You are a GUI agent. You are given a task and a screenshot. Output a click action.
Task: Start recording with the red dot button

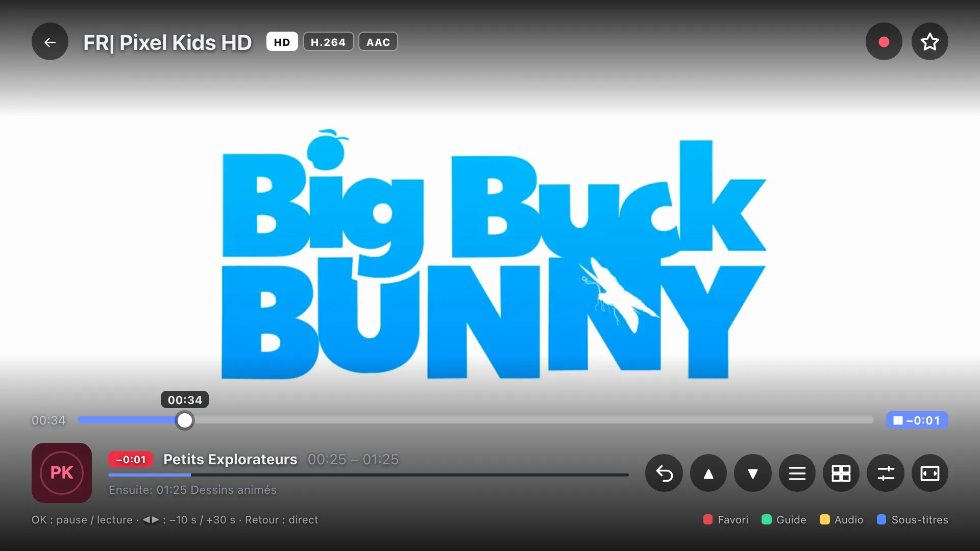(884, 42)
